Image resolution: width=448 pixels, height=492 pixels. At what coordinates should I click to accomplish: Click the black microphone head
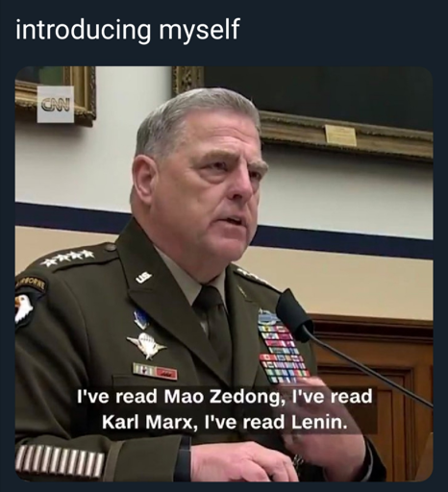tap(294, 316)
